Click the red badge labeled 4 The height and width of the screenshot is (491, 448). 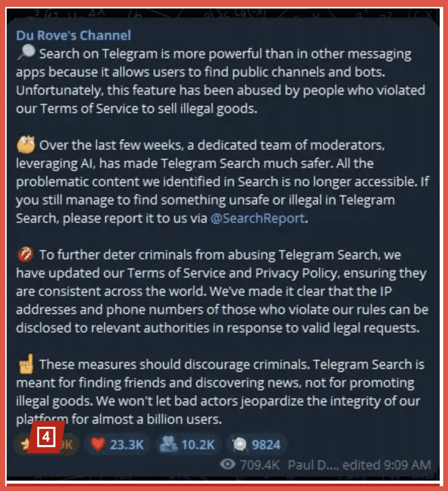click(x=46, y=437)
